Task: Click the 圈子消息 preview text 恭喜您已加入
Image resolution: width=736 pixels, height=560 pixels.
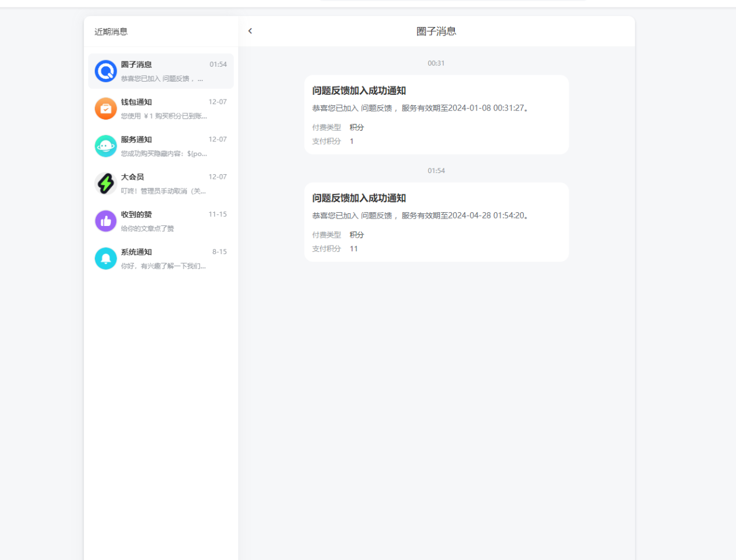Action: [x=162, y=79]
